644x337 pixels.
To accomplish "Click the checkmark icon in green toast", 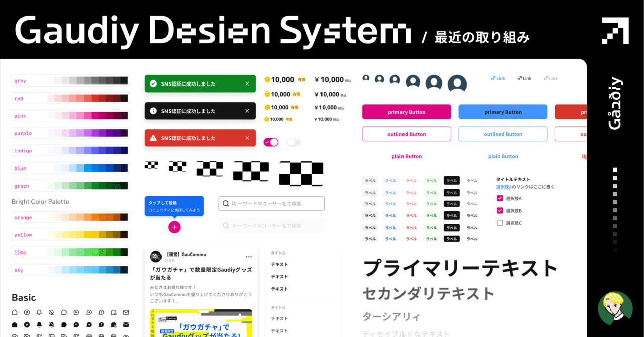I will click(x=153, y=83).
